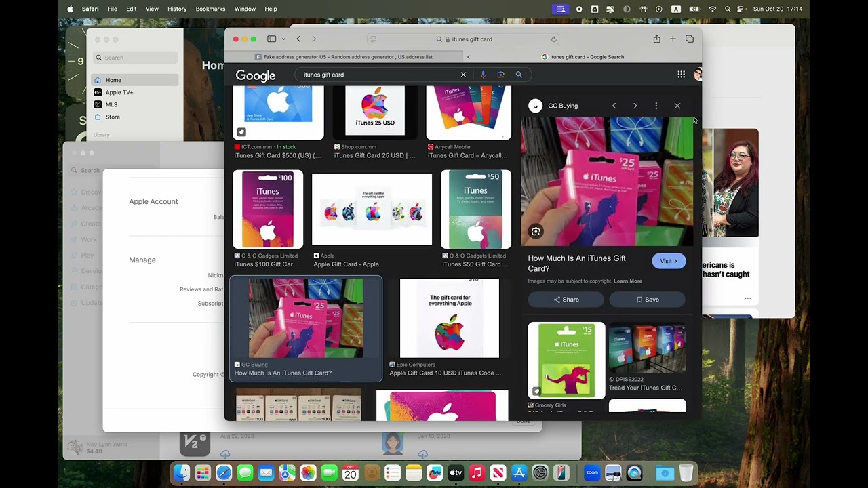Open Grocery Girls $15 iTunes related image
Viewport: 868px width, 488px height.
(566, 361)
